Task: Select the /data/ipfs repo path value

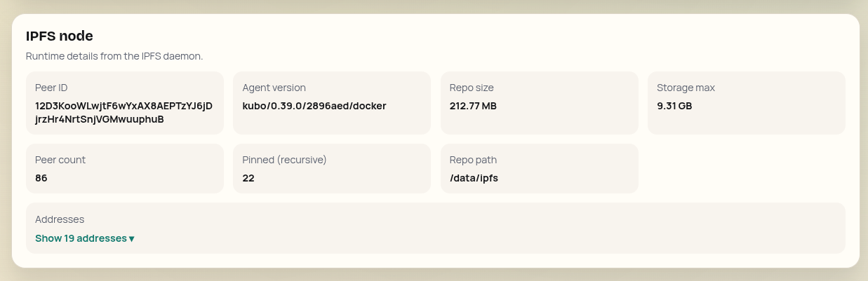Action: click(474, 178)
